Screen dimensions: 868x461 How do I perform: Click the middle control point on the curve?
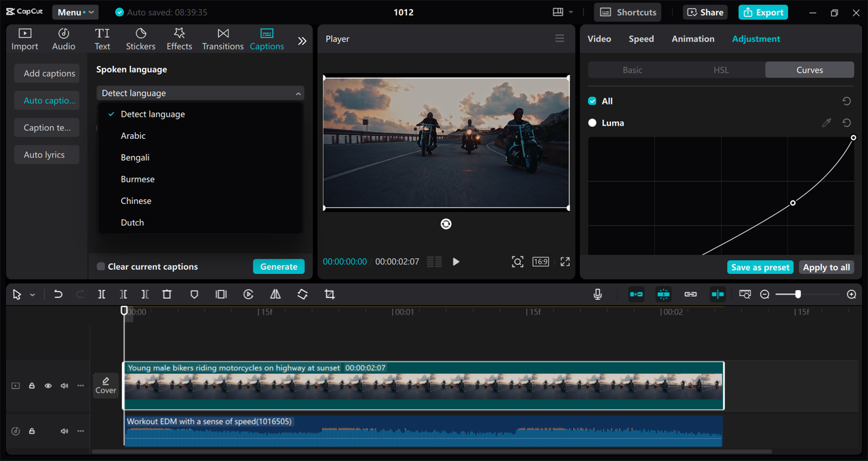click(x=793, y=203)
